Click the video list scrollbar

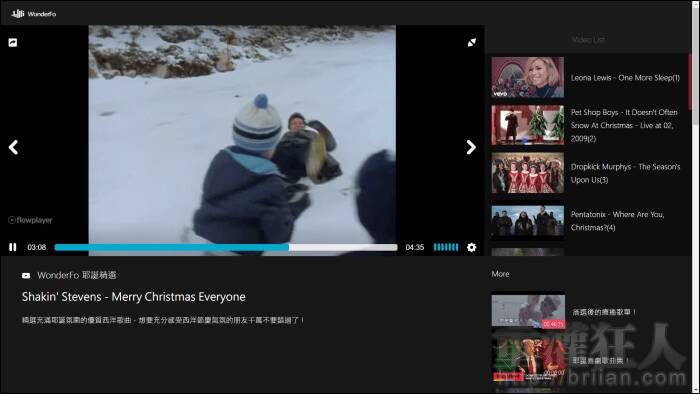689,82
